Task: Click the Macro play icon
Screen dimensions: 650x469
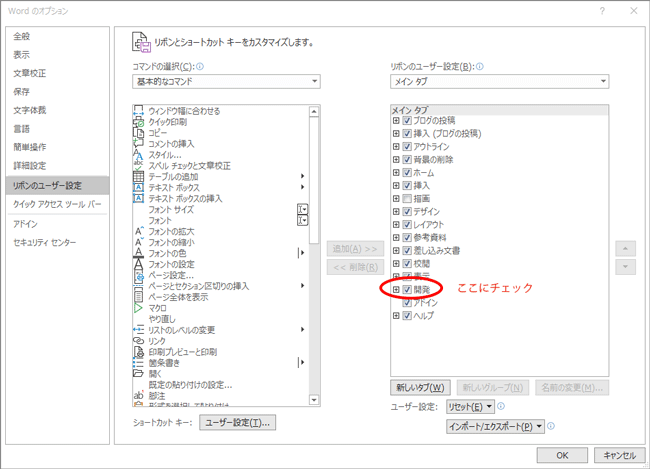Action: (x=138, y=308)
